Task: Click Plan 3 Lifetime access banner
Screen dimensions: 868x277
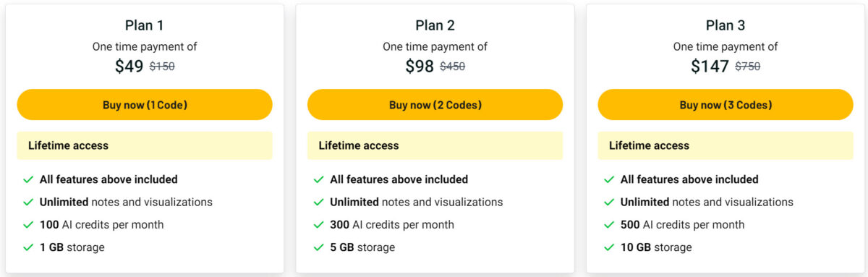Action: [726, 145]
